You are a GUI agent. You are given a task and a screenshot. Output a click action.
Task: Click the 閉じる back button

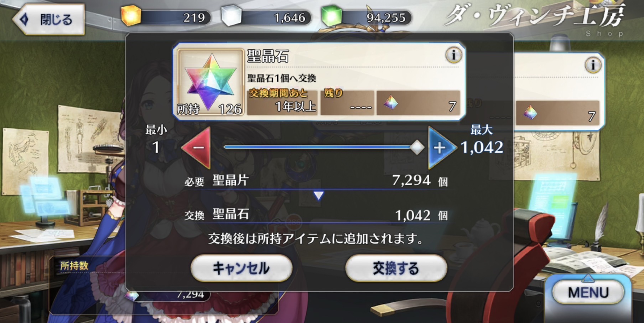tap(49, 20)
